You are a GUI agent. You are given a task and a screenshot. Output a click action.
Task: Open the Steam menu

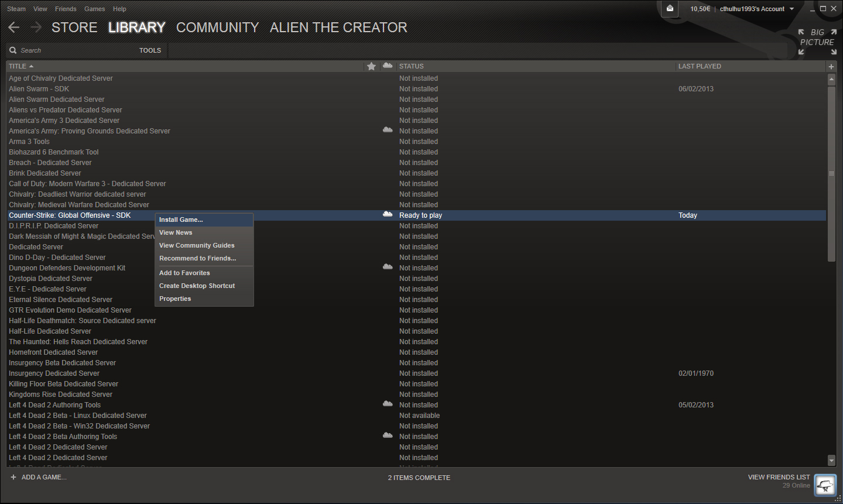coord(16,9)
